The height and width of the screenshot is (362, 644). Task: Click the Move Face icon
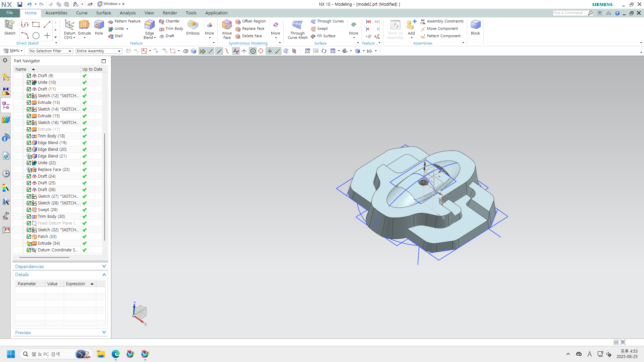pyautogui.click(x=227, y=25)
